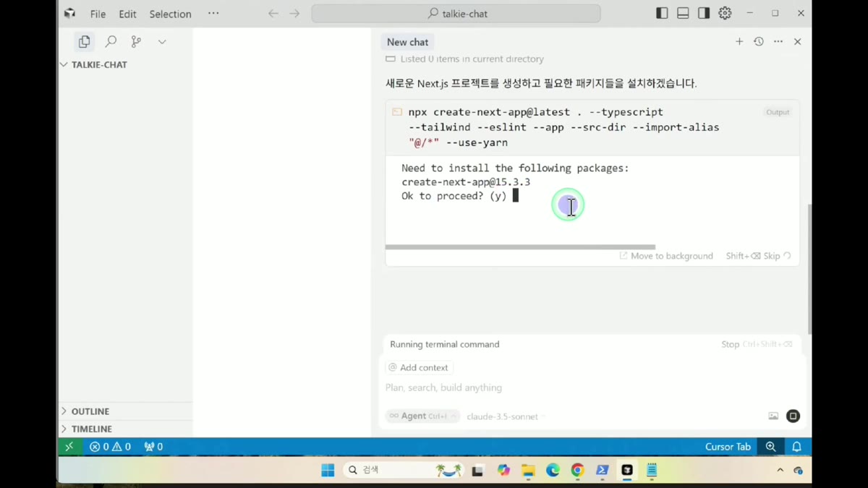The width and height of the screenshot is (868, 488).
Task: Click the "create-next-app@15.3.3" text
Action: pyautogui.click(x=466, y=182)
